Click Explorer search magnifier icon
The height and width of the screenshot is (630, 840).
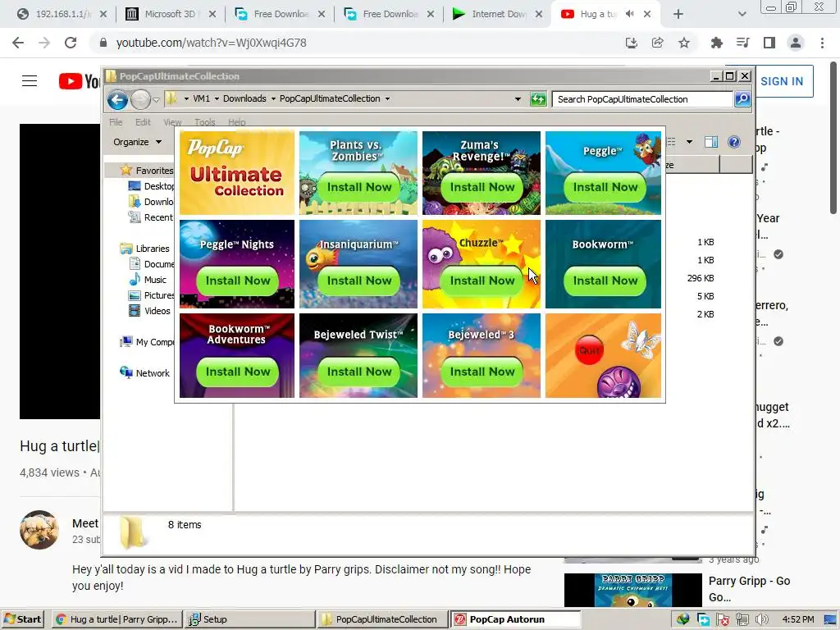coord(742,99)
